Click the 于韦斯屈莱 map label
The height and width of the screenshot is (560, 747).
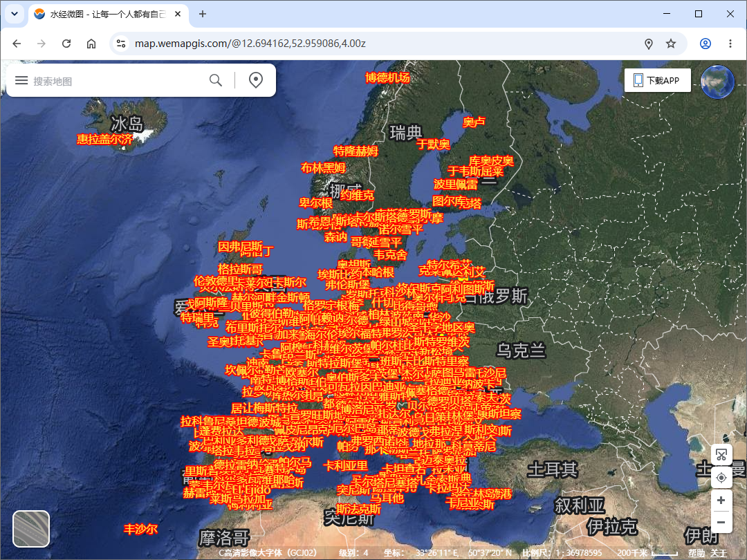click(475, 171)
